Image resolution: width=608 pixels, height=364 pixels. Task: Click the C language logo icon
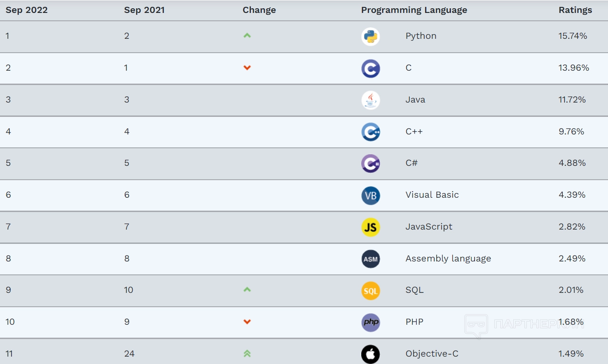click(x=371, y=68)
